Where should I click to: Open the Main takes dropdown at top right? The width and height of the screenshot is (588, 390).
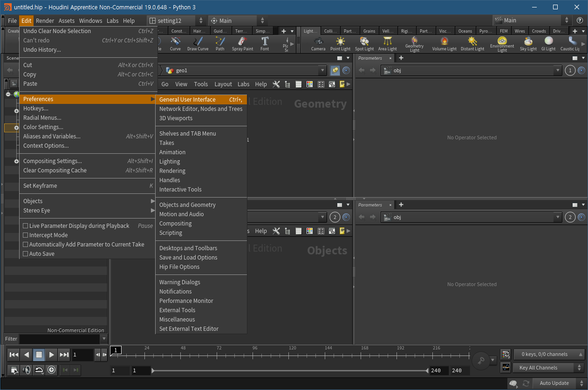tap(532, 21)
